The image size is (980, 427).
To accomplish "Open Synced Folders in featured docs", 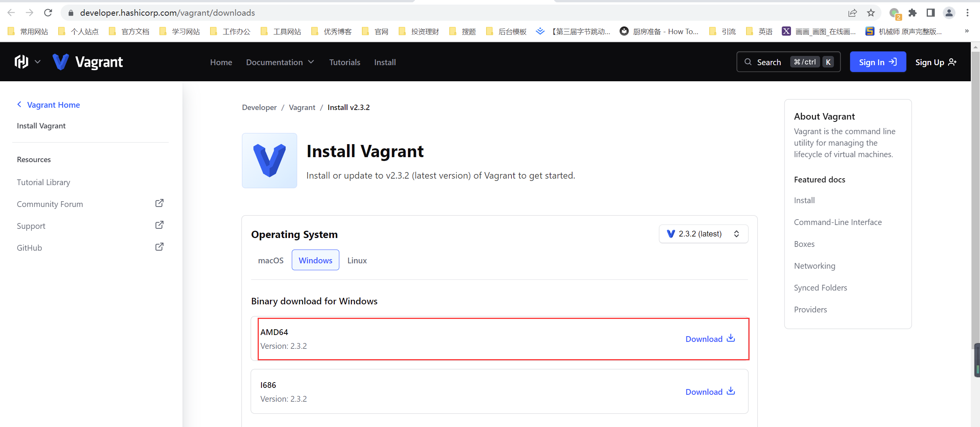I will (x=820, y=287).
